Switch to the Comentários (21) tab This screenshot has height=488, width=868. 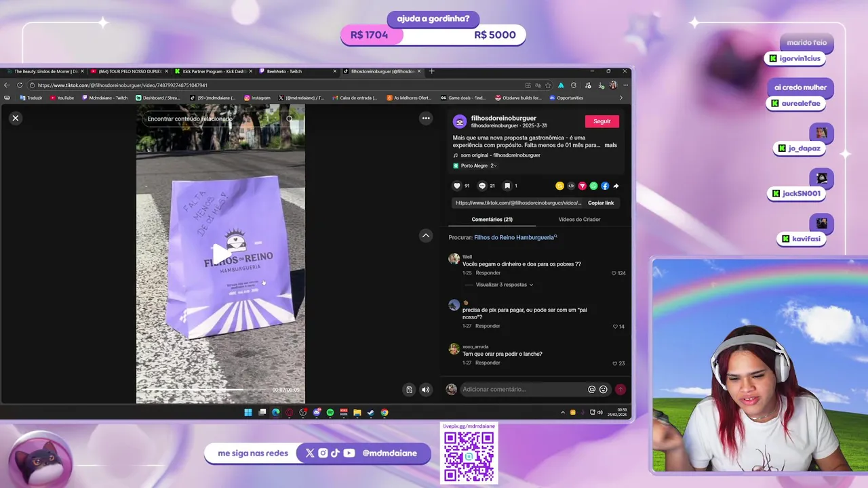point(492,220)
